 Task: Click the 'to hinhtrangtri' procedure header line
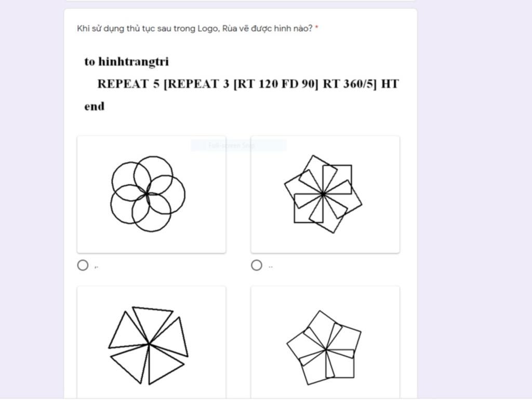point(127,62)
